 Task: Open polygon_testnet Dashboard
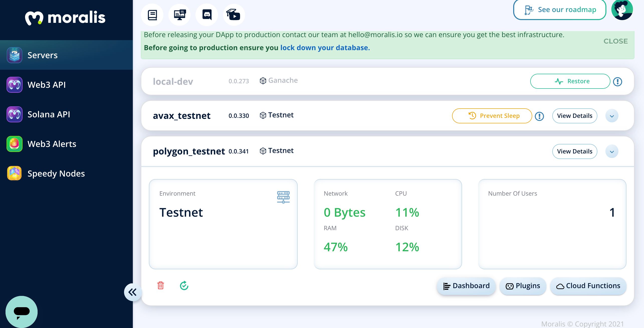466,286
